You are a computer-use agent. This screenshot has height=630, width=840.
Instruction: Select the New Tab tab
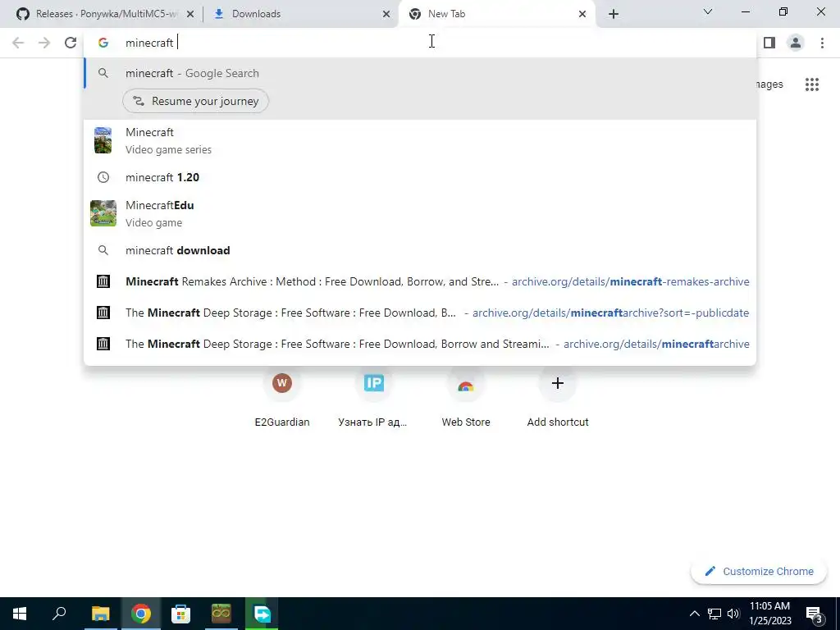pos(495,14)
